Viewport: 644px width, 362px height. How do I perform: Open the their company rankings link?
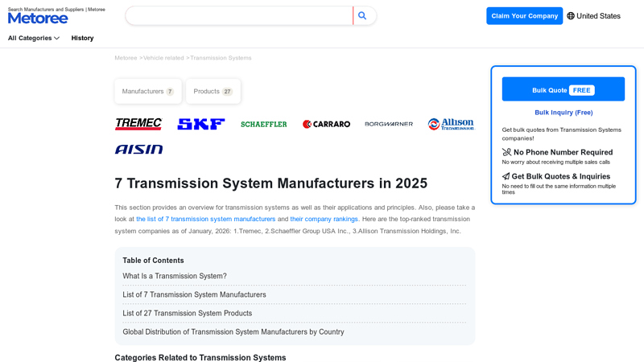(x=324, y=219)
